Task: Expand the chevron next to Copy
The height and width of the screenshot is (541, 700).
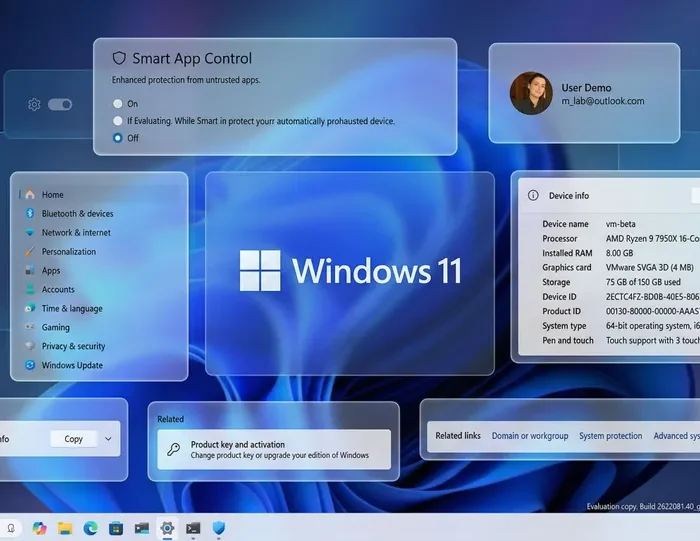Action: coord(108,439)
